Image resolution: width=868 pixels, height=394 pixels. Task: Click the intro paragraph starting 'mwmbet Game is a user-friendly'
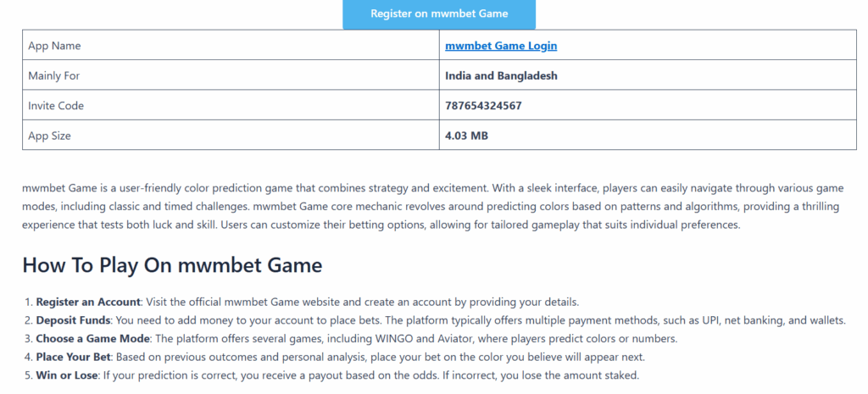[x=433, y=207]
